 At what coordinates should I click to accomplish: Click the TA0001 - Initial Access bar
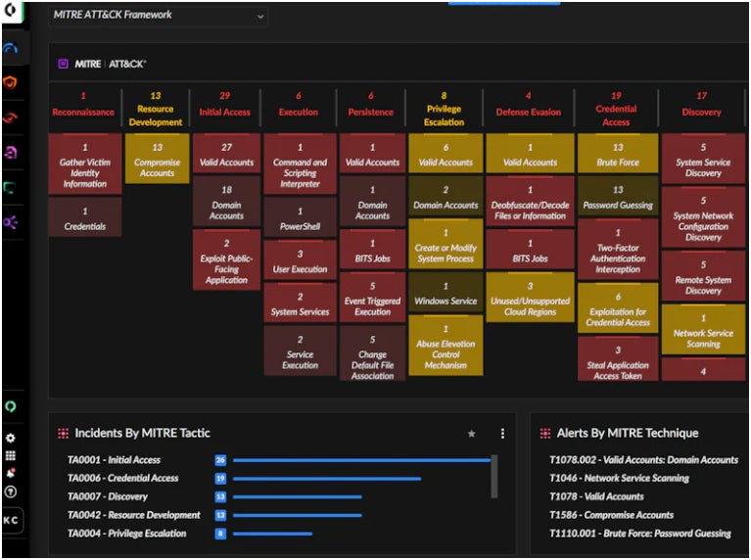[361, 460]
